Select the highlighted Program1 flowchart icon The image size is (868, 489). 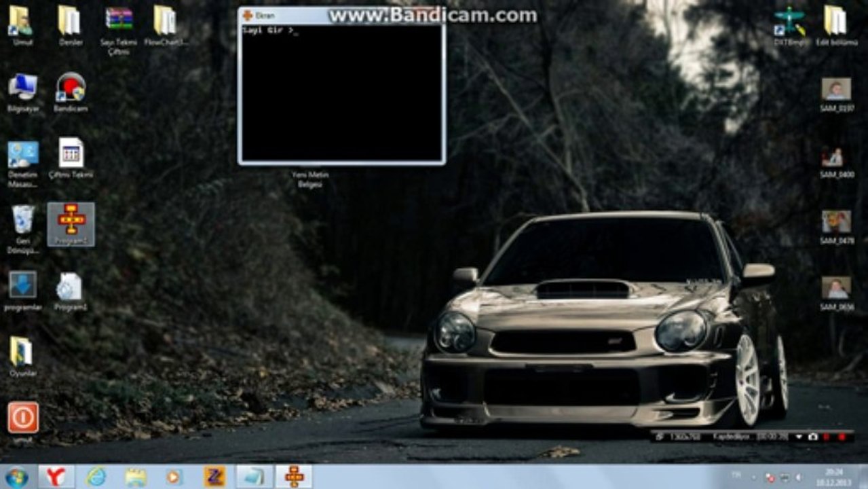(71, 224)
